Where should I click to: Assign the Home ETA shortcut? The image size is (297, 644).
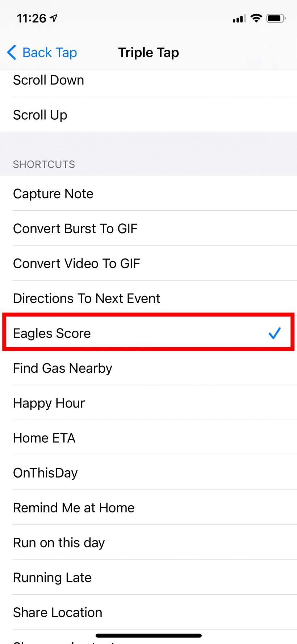pyautogui.click(x=44, y=438)
